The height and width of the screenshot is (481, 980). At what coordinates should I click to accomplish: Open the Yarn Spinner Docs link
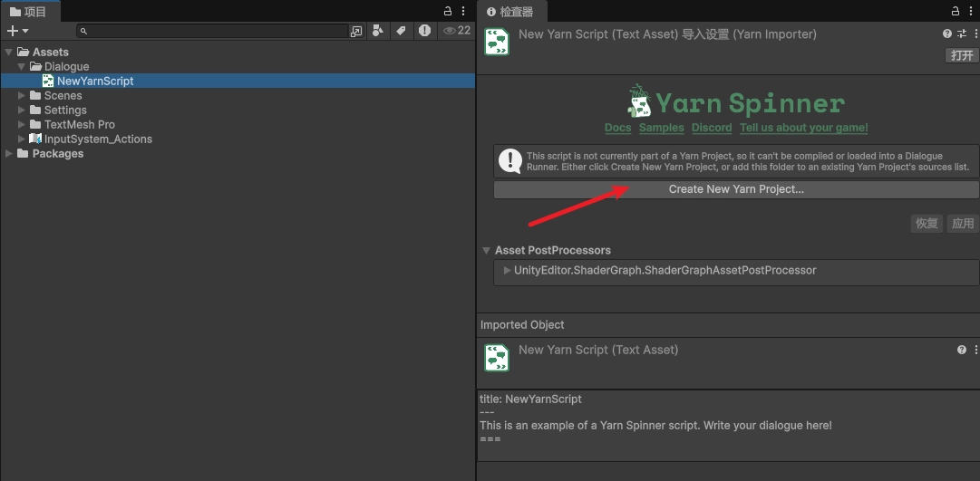point(617,128)
